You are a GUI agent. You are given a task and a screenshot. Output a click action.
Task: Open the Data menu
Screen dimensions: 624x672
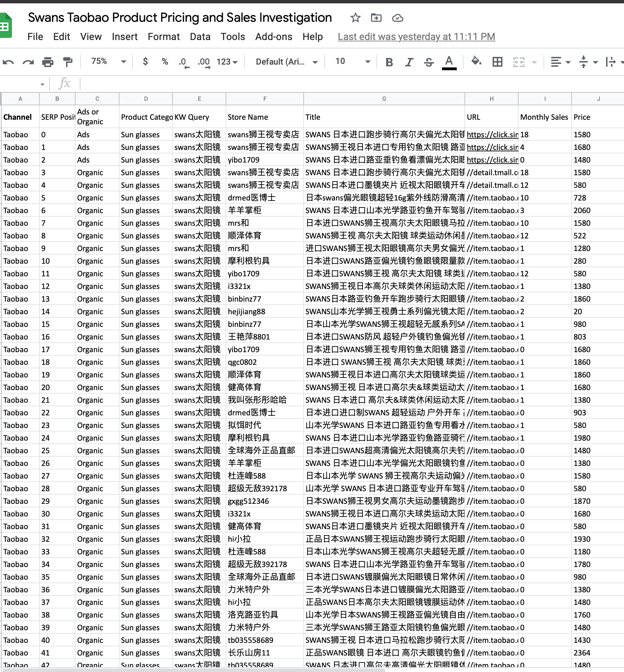point(200,37)
